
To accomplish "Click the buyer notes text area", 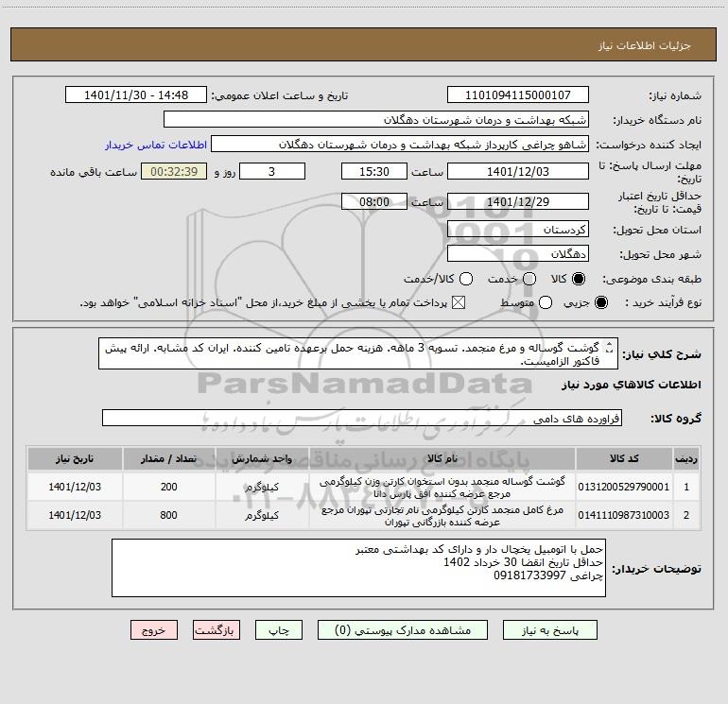I will (x=358, y=568).
